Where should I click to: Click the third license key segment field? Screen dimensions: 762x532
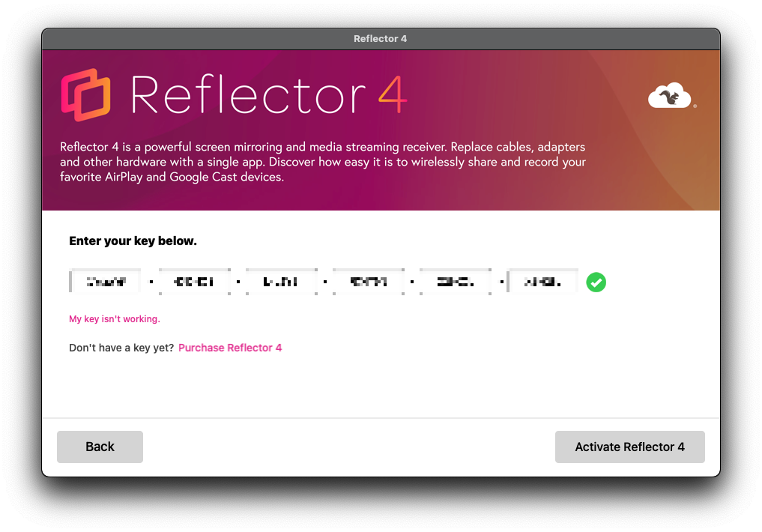(282, 281)
